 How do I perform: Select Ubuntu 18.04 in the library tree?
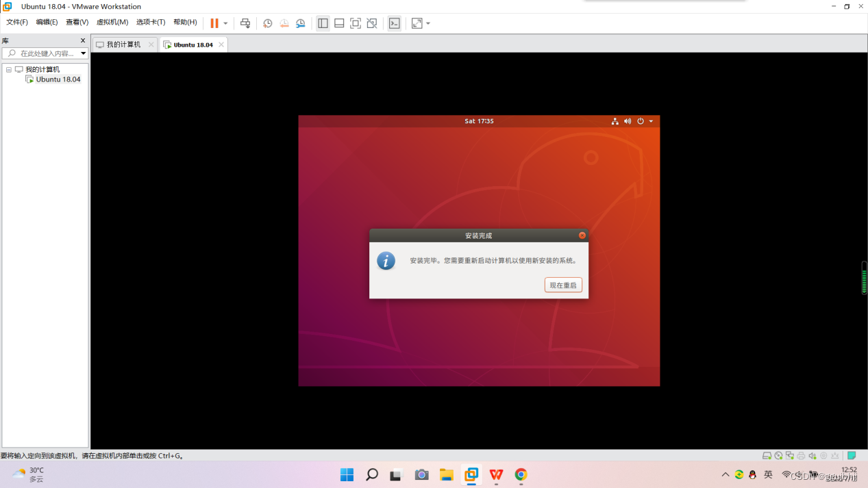58,79
